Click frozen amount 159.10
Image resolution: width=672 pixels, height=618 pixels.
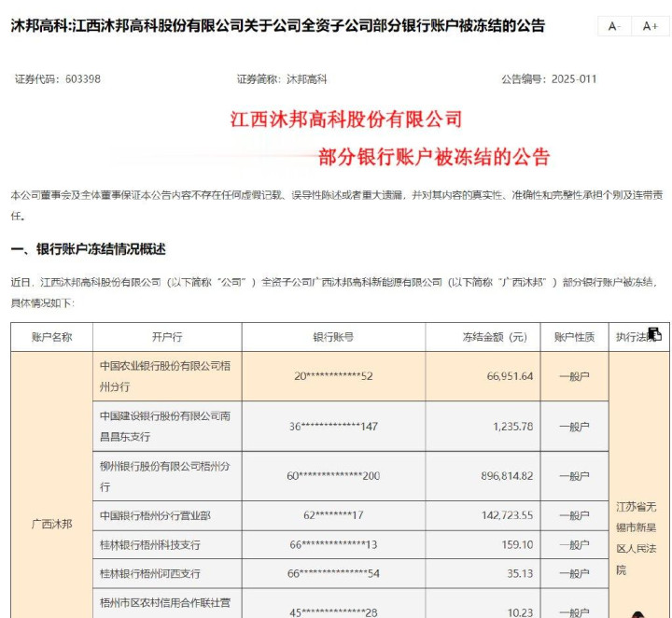click(517, 544)
